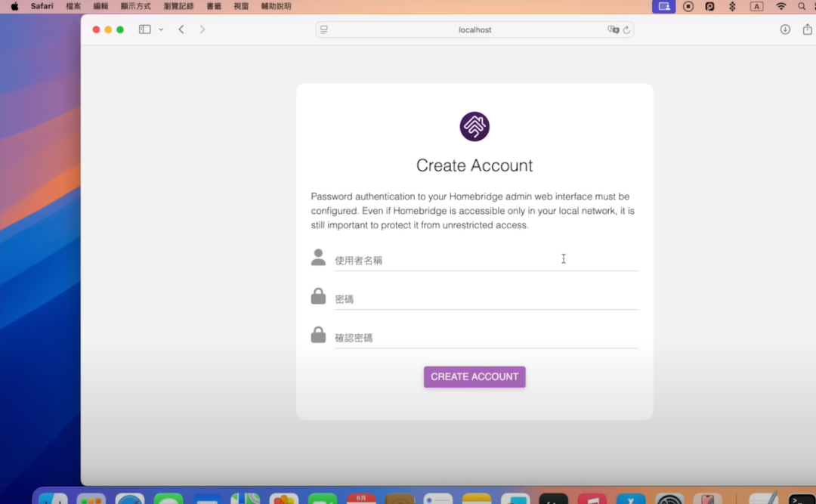816x504 pixels.
Task: Click the CREATE ACCOUNT button
Action: point(474,376)
